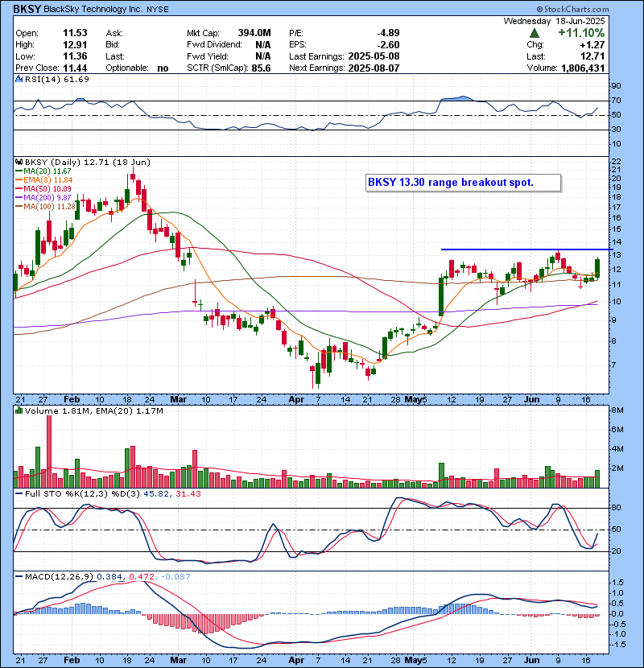Click the NYSE exchange label
This screenshot has height=668, width=644.
[x=158, y=10]
